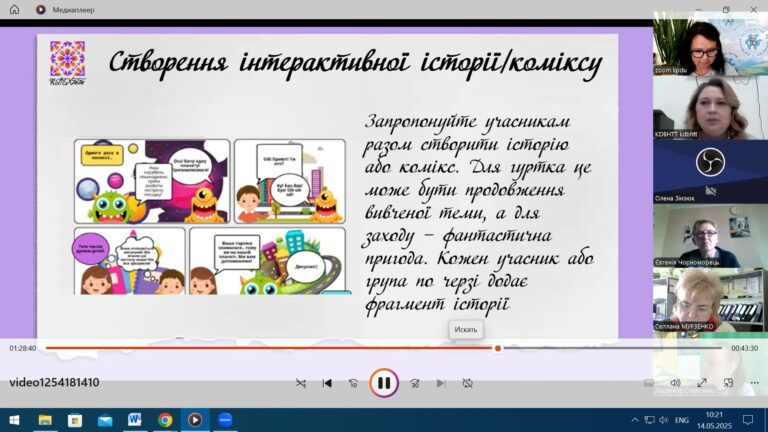
Task: Open Google Chrome from the taskbar
Action: pyautogui.click(x=164, y=420)
